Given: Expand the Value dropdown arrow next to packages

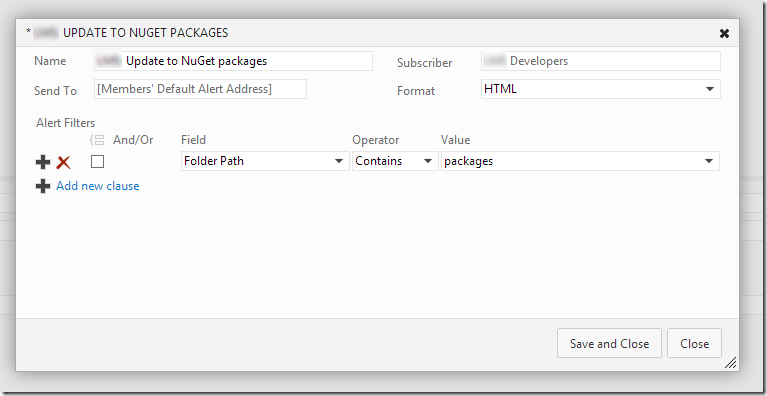Looking at the screenshot, I should [x=708, y=161].
